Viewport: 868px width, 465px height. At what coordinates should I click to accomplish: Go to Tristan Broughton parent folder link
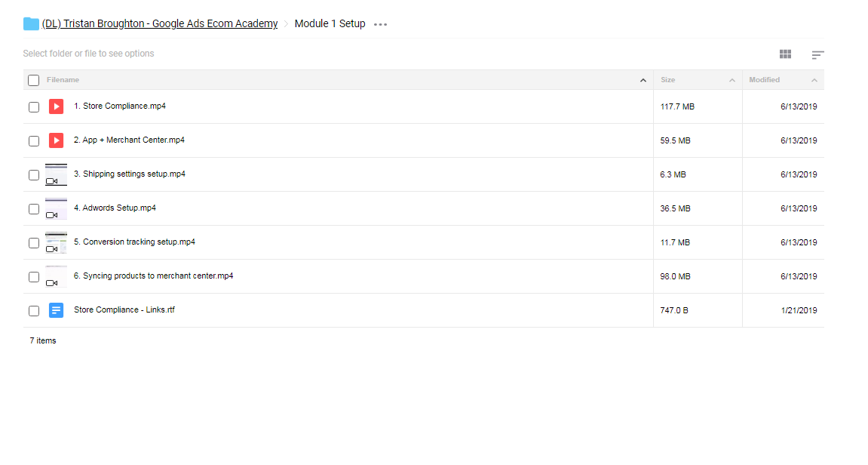tap(159, 24)
